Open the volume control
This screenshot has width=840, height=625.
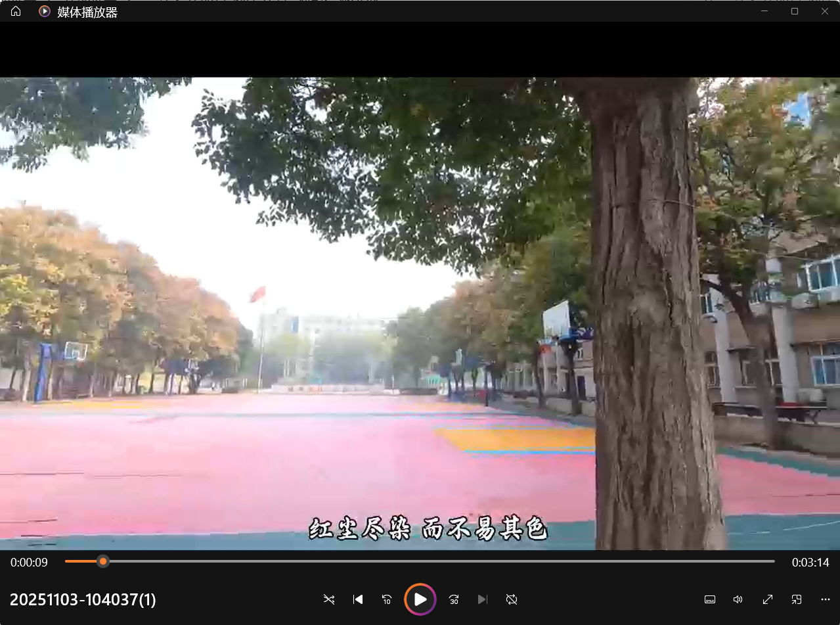[x=738, y=599]
